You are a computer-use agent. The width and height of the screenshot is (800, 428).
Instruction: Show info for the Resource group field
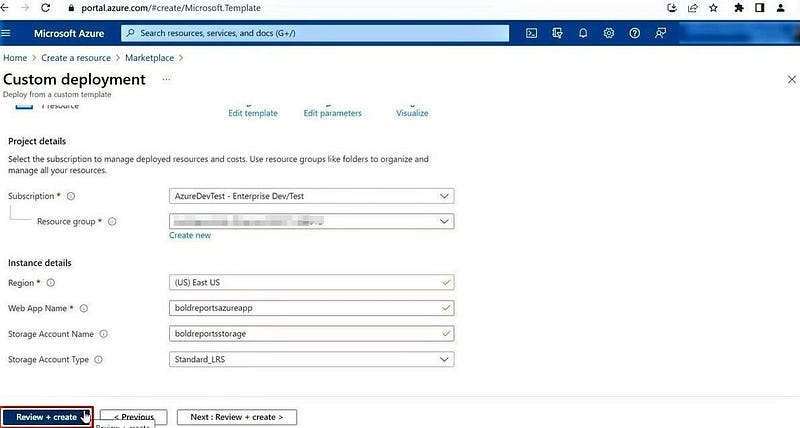[112, 221]
